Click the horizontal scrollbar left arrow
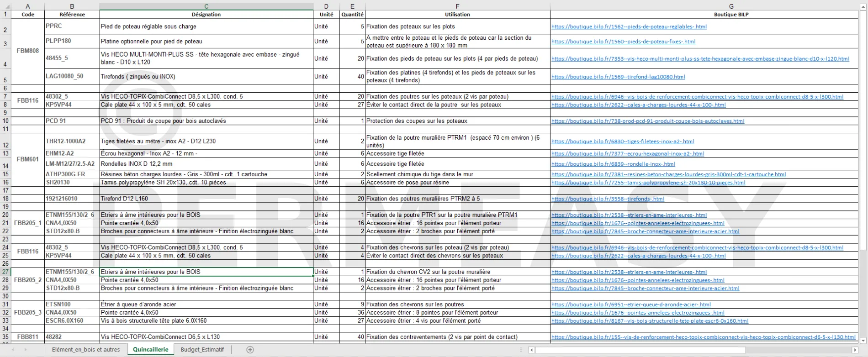Viewport: 868px width, 357px height. coord(531,350)
